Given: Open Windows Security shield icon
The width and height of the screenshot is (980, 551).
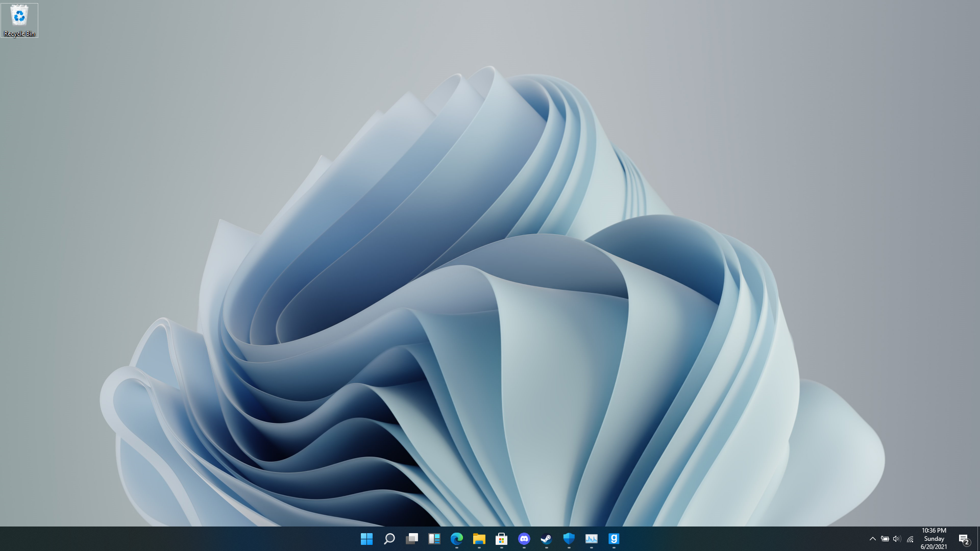Looking at the screenshot, I should tap(569, 539).
